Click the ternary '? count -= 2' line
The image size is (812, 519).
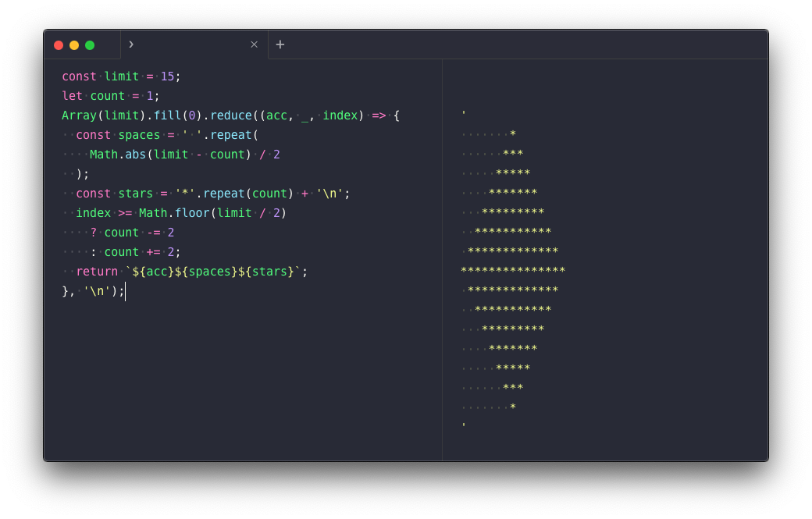(x=133, y=232)
